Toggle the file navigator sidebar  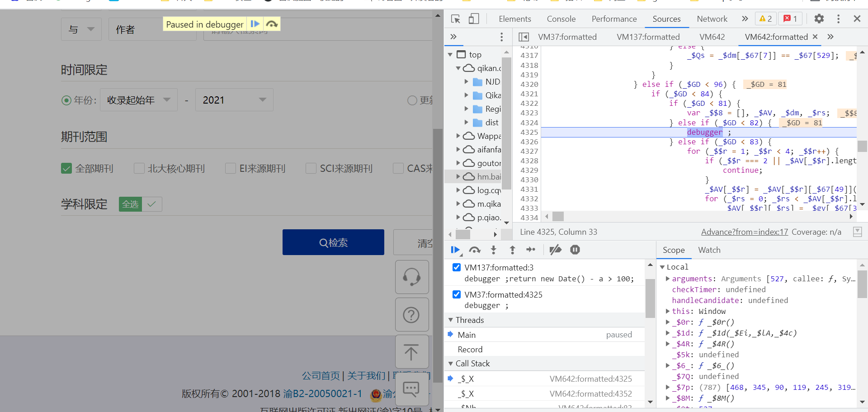[x=524, y=37]
